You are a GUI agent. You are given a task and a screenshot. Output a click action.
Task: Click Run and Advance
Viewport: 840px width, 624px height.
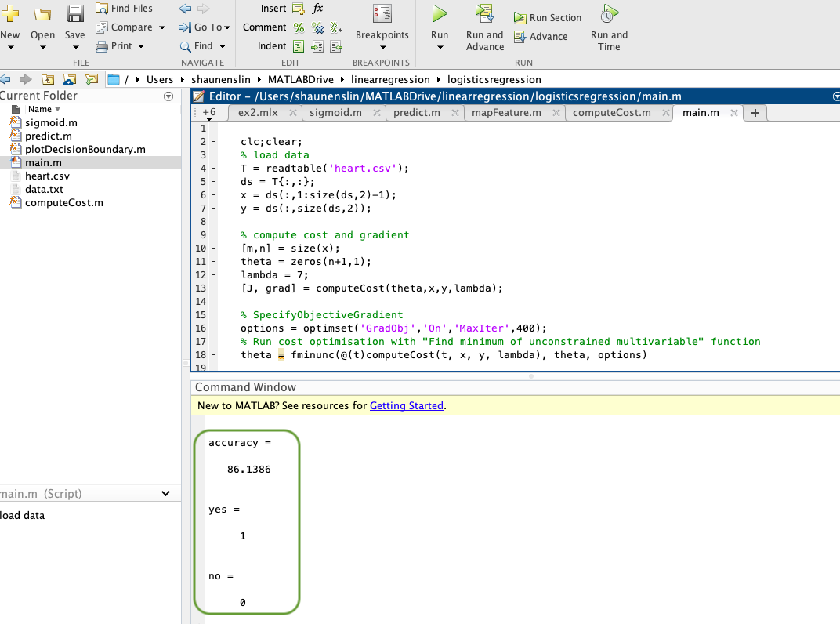485,27
